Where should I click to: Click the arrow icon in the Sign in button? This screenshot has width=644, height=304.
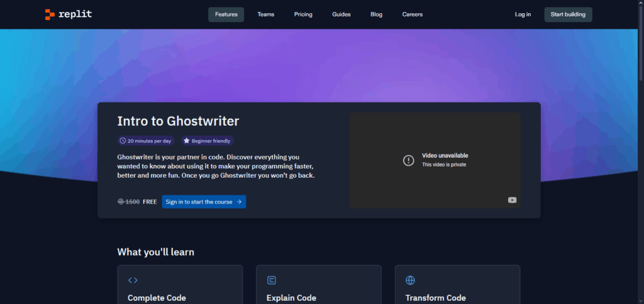(x=239, y=202)
